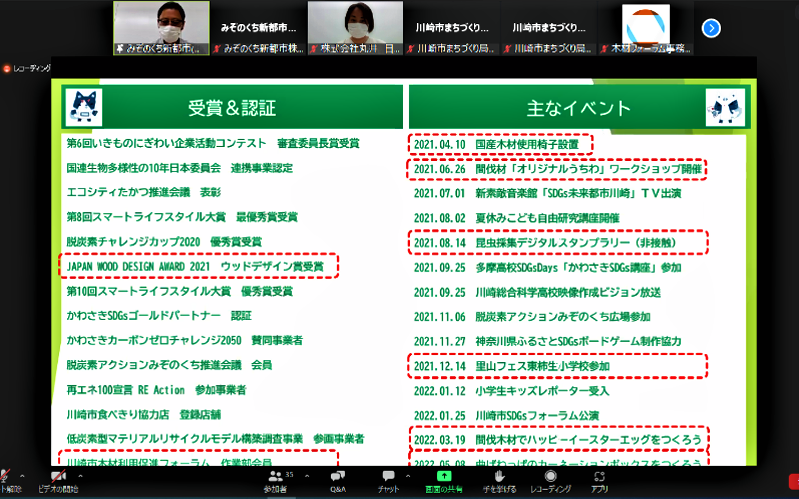This screenshot has width=799, height=499.
Task: Click the 第10回スマートライフスタイル大賞 優秀賞受賞 row
Action: (x=180, y=291)
